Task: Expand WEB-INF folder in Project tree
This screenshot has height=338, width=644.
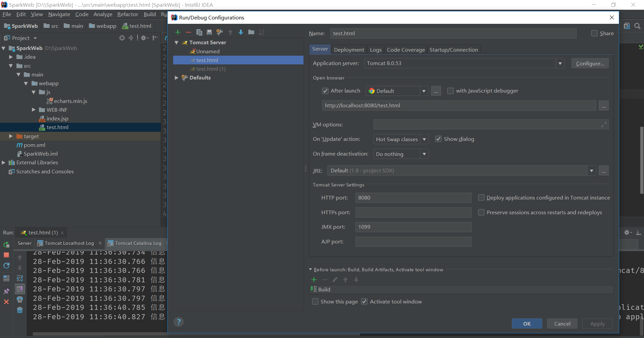Action: pyautogui.click(x=34, y=110)
